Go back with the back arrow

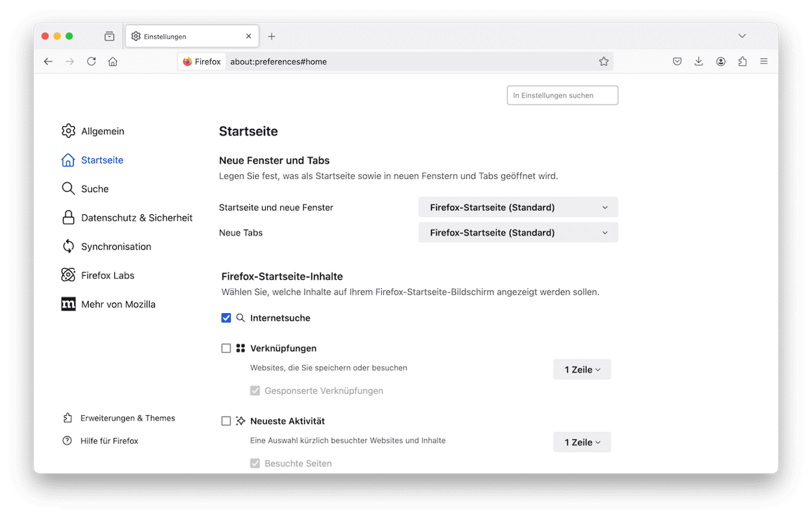click(48, 61)
